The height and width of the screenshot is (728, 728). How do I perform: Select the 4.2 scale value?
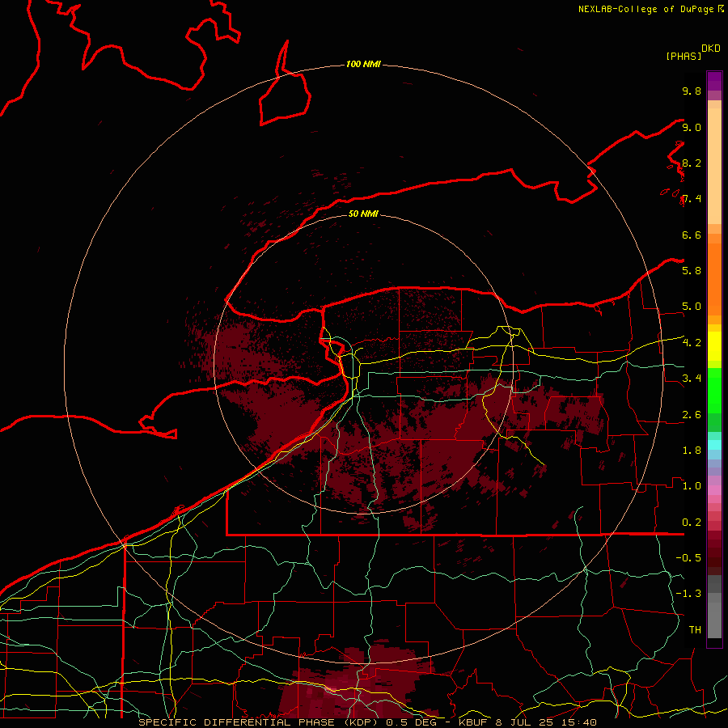point(692,343)
